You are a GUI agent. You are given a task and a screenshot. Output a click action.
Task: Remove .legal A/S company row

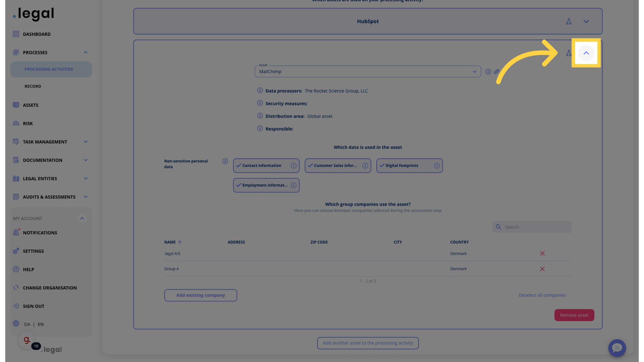click(542, 253)
